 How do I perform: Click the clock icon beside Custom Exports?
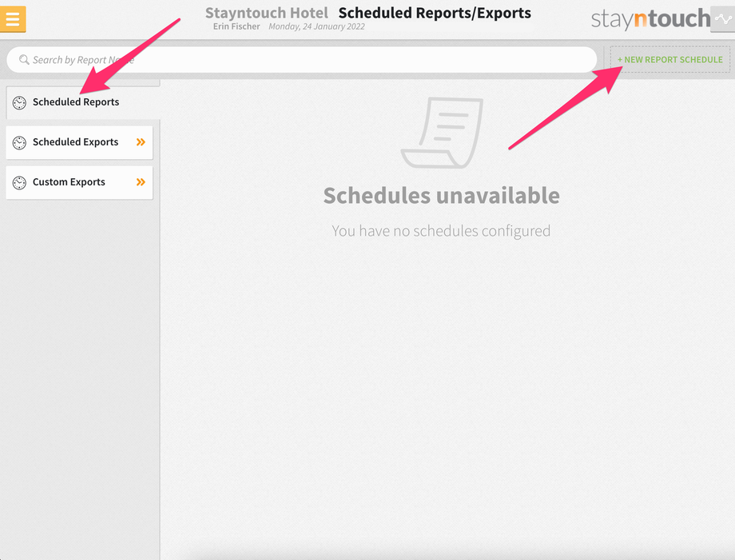tap(19, 183)
